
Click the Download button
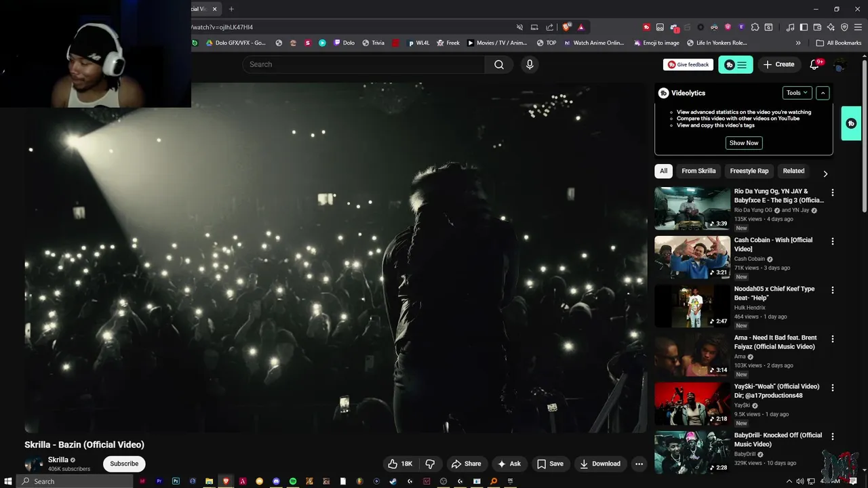pyautogui.click(x=599, y=464)
